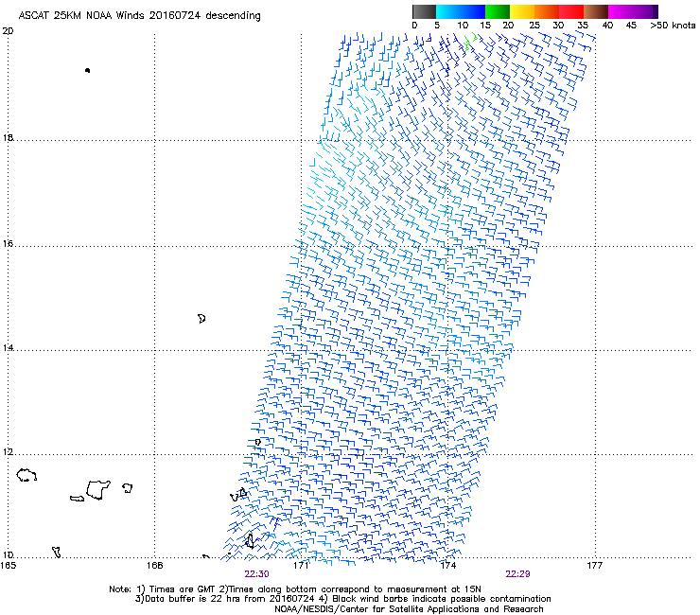Click the '>50 knots' legend label
This screenshot has width=700, height=615.
click(x=673, y=26)
